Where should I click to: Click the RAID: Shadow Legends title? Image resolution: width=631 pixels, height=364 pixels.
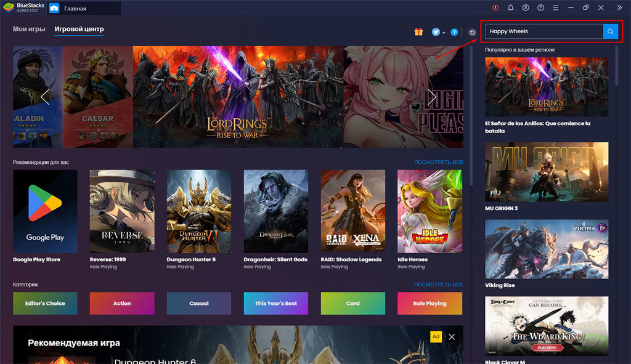[x=351, y=259]
